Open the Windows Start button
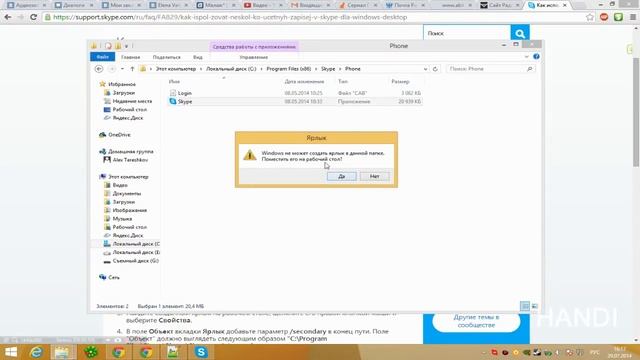The width and height of the screenshot is (640, 360). point(11,352)
